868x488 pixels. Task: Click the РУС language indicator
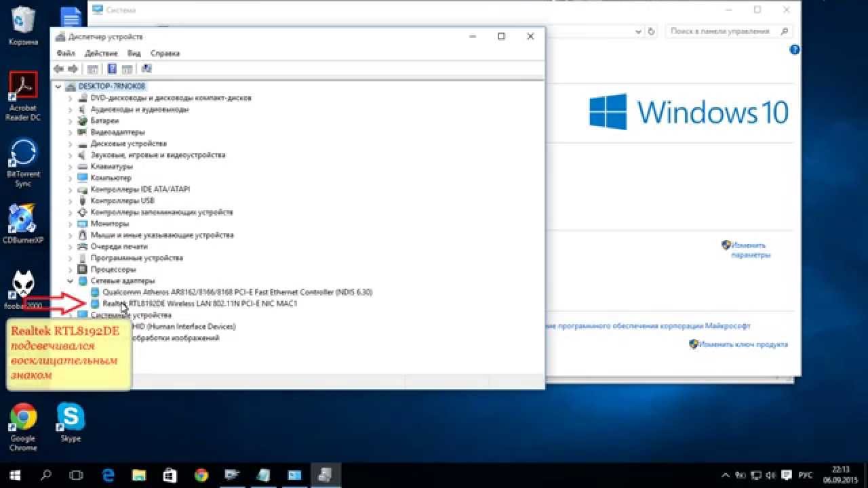pyautogui.click(x=807, y=475)
